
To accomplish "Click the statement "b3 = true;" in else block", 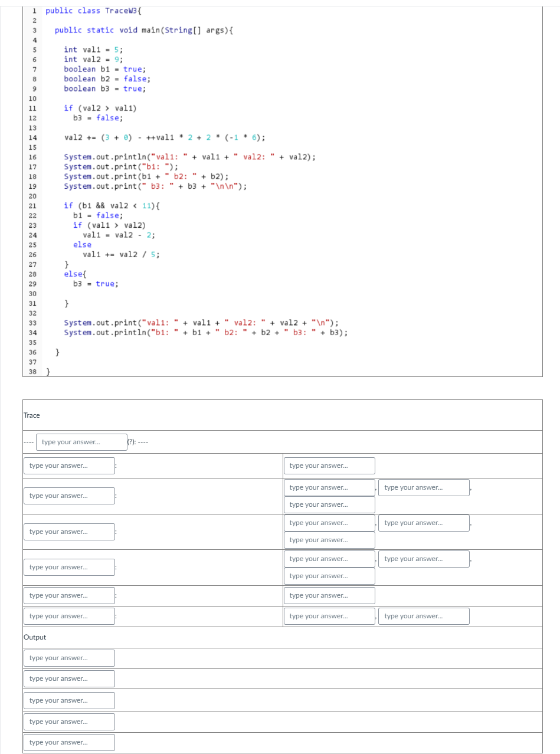I will tap(96, 284).
